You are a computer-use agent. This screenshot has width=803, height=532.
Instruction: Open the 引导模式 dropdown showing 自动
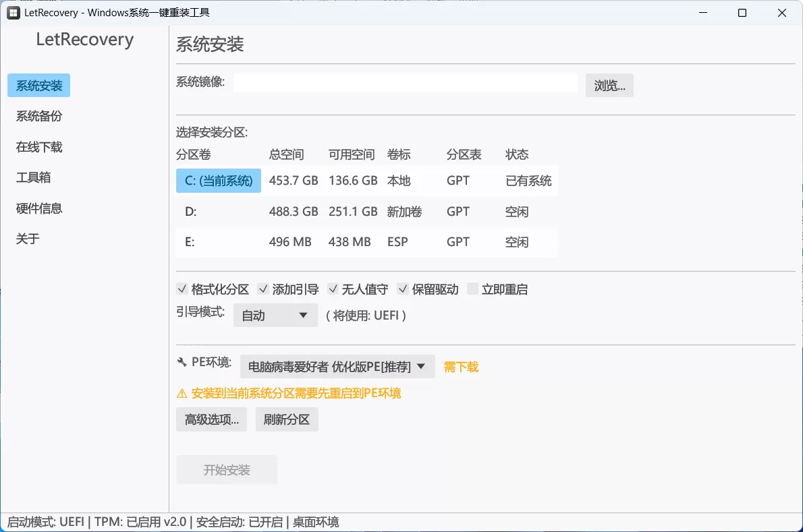pos(275,314)
